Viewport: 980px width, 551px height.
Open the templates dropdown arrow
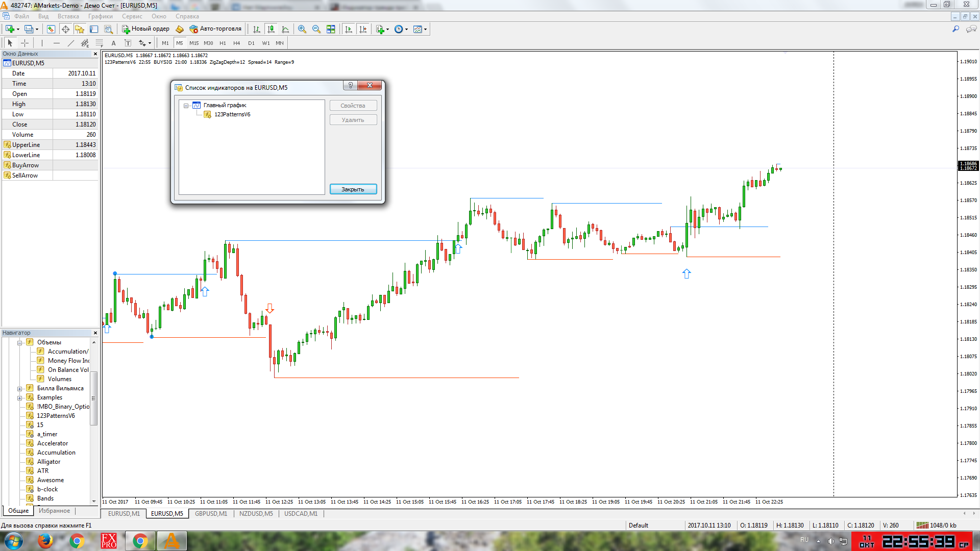pos(425,29)
